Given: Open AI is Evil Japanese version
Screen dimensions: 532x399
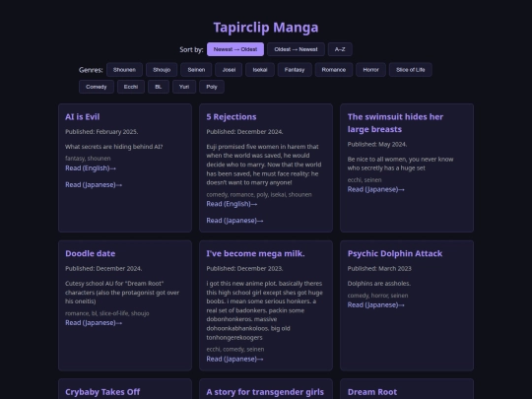Looking at the screenshot, I should point(94,184).
